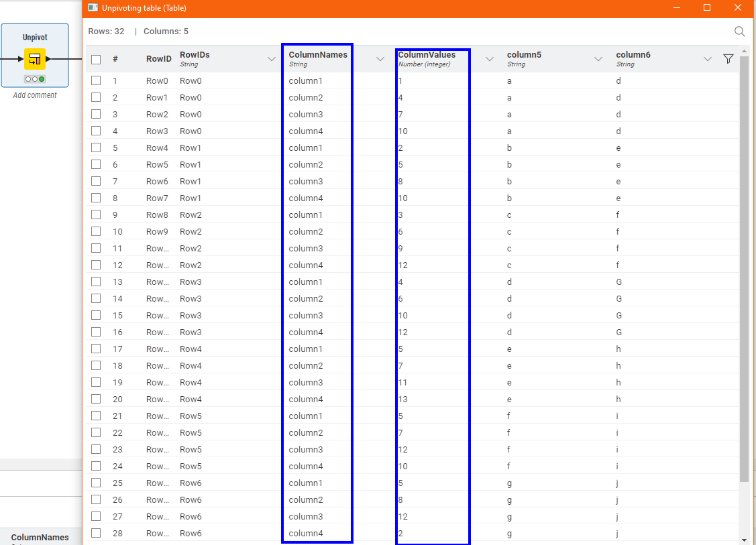756x545 pixels.
Task: Click row number 27 index cell
Action: pyautogui.click(x=117, y=516)
